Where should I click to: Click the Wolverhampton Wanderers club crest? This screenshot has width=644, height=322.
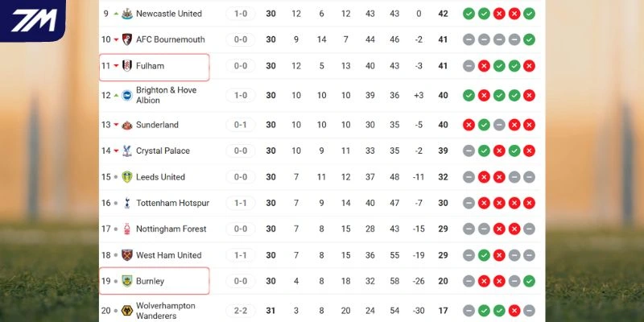pyautogui.click(x=126, y=311)
